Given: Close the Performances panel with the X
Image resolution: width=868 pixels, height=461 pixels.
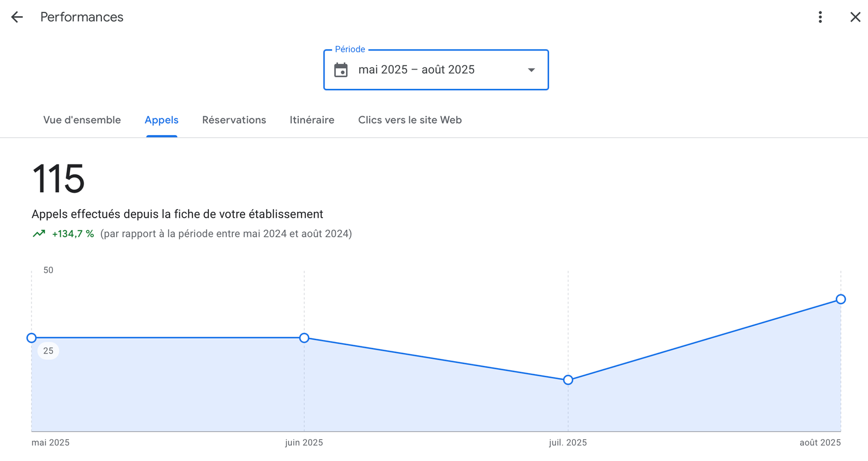Looking at the screenshot, I should click(855, 17).
